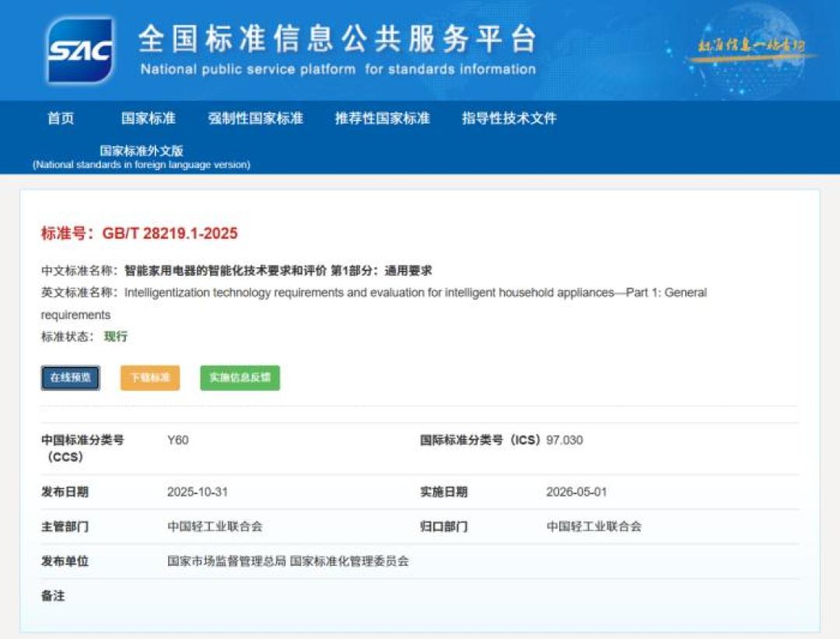The height and width of the screenshot is (639, 840).
Task: Click the 实施日期 label
Action: (x=443, y=492)
